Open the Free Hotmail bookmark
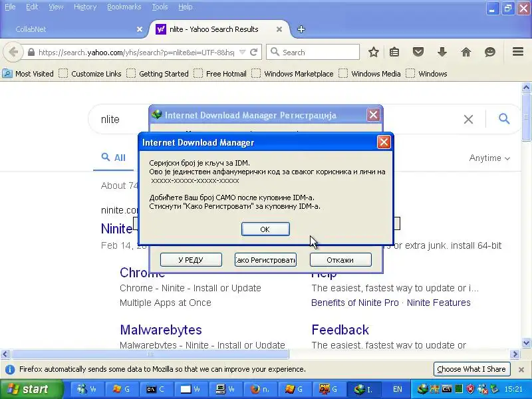 220,74
